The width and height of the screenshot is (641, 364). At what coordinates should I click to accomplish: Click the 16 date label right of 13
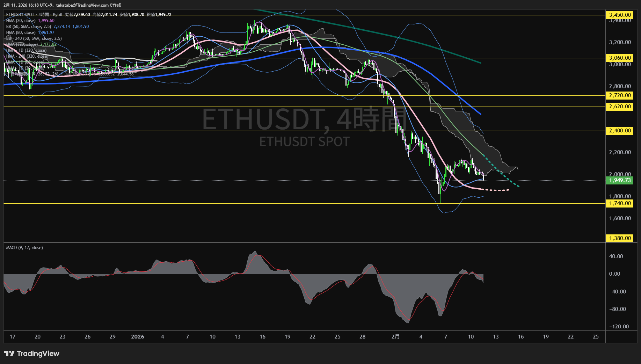[x=520, y=337]
